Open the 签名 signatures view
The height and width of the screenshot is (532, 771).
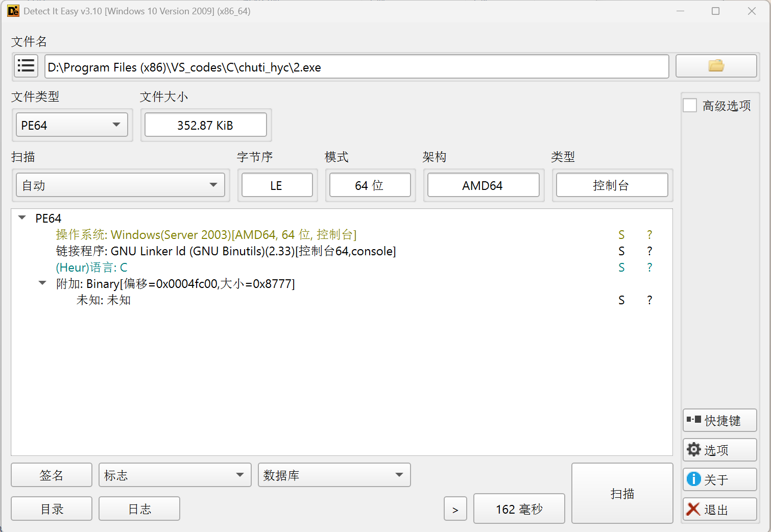(x=51, y=475)
